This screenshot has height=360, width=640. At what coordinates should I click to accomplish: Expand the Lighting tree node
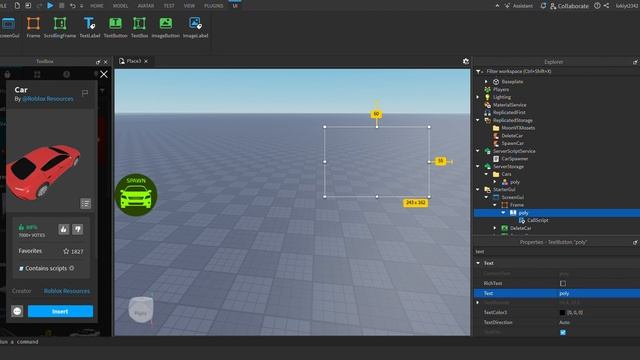point(478,97)
